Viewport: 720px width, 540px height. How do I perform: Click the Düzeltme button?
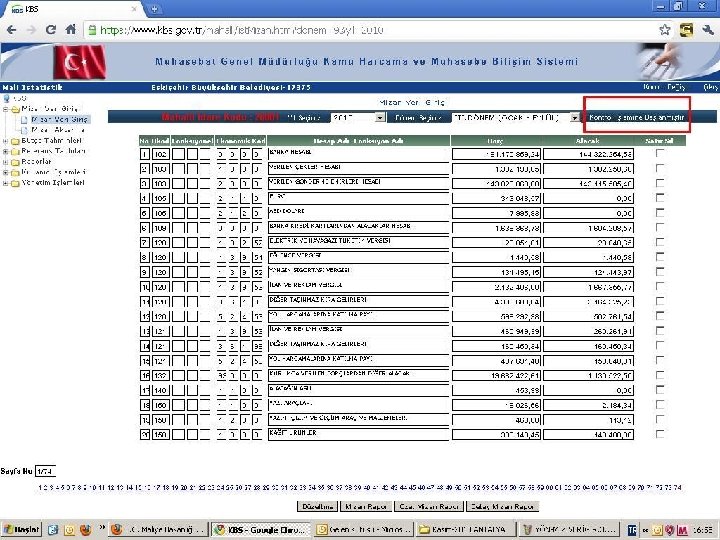[x=317, y=506]
